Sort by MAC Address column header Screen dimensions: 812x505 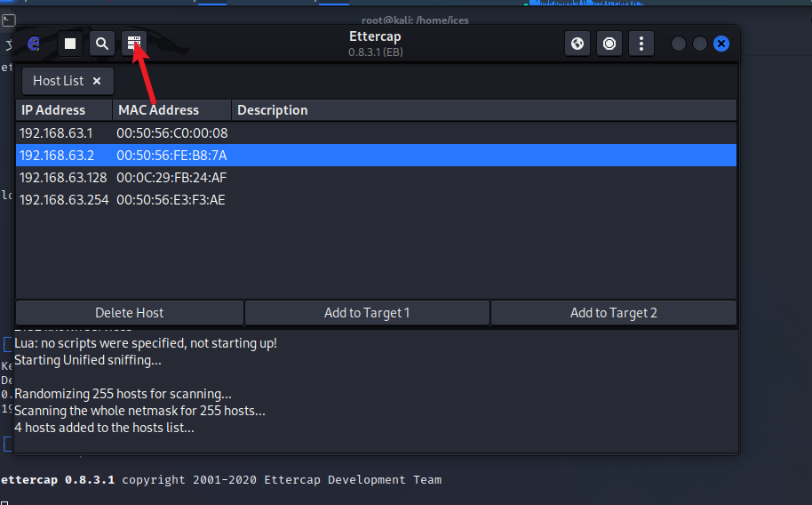[172, 110]
